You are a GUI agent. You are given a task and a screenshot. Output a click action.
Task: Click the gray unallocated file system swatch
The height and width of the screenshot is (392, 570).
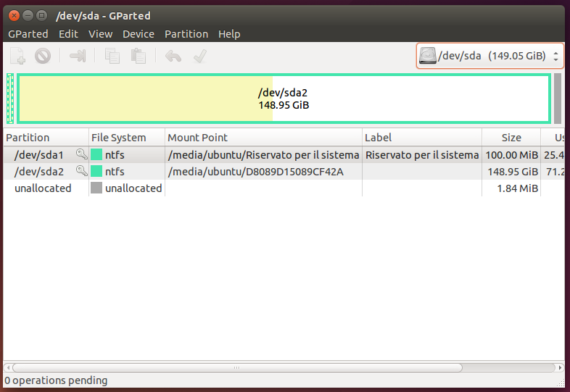pos(96,188)
